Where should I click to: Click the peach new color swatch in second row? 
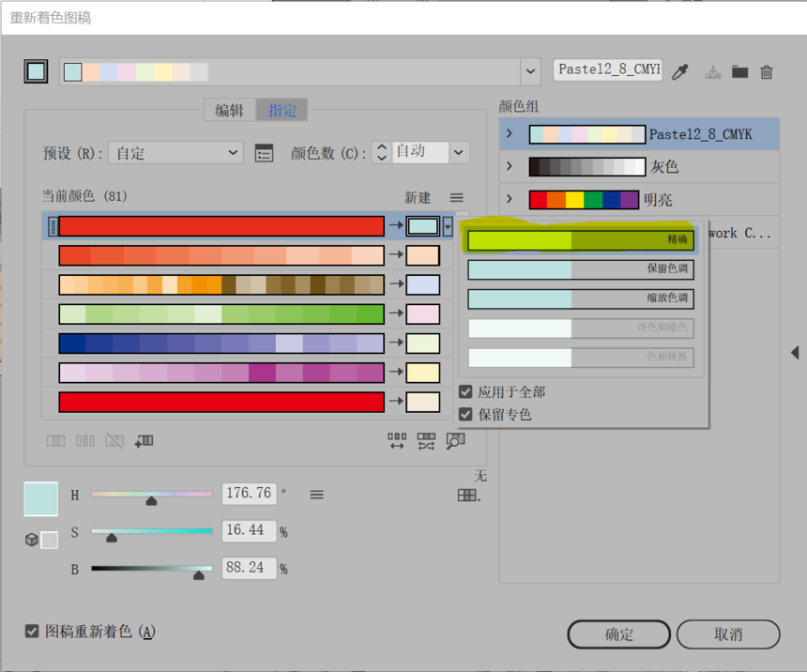pos(422,255)
